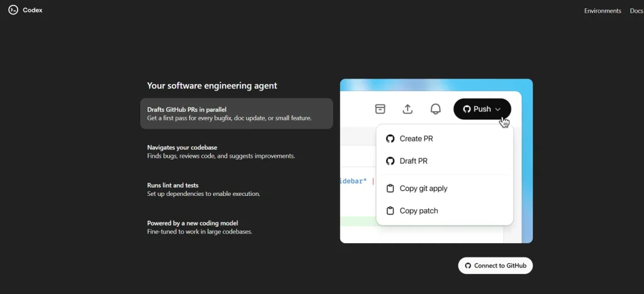The width and height of the screenshot is (644, 294).
Task: Click the Codex brand name text
Action: [x=33, y=10]
